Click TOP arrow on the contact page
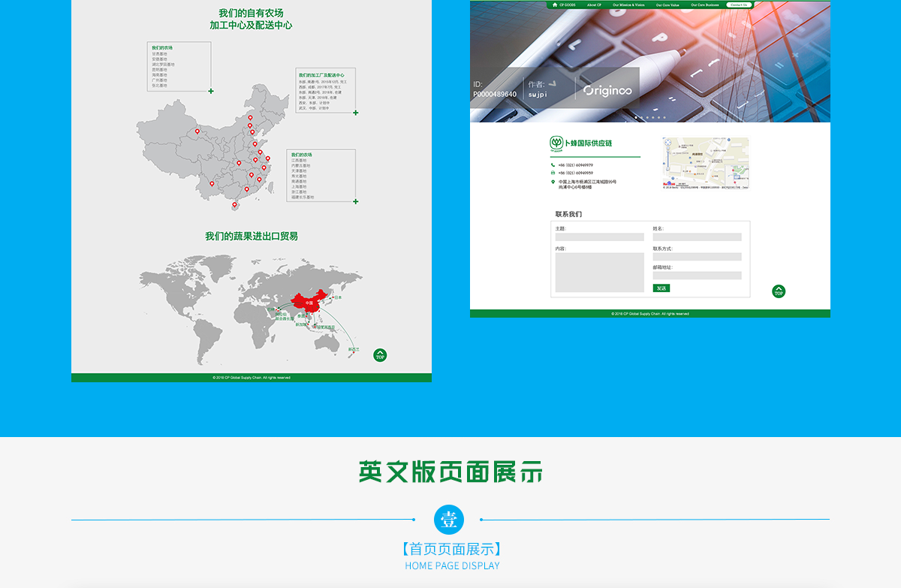Viewport: 901px width, 588px height. tap(779, 291)
